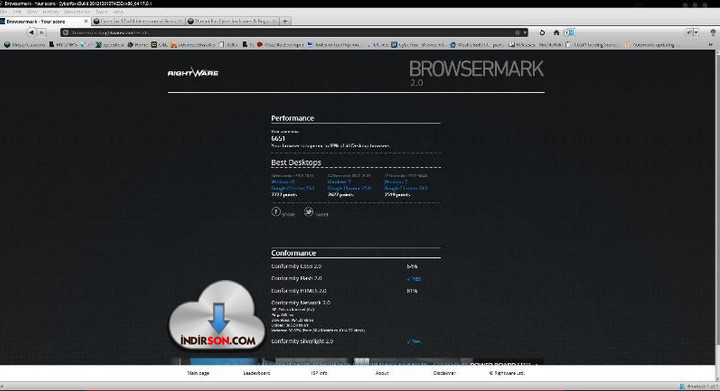Click the Conformance section heading
This screenshot has width=720, height=391.
(293, 253)
